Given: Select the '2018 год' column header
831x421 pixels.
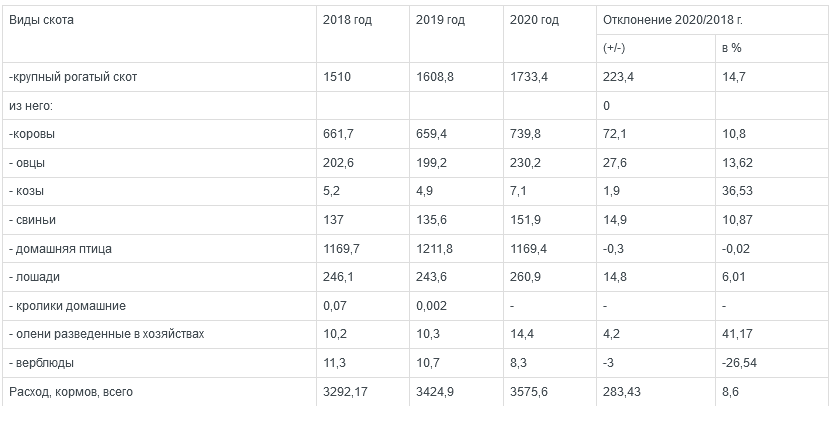Looking at the screenshot, I should pyautogui.click(x=347, y=20).
